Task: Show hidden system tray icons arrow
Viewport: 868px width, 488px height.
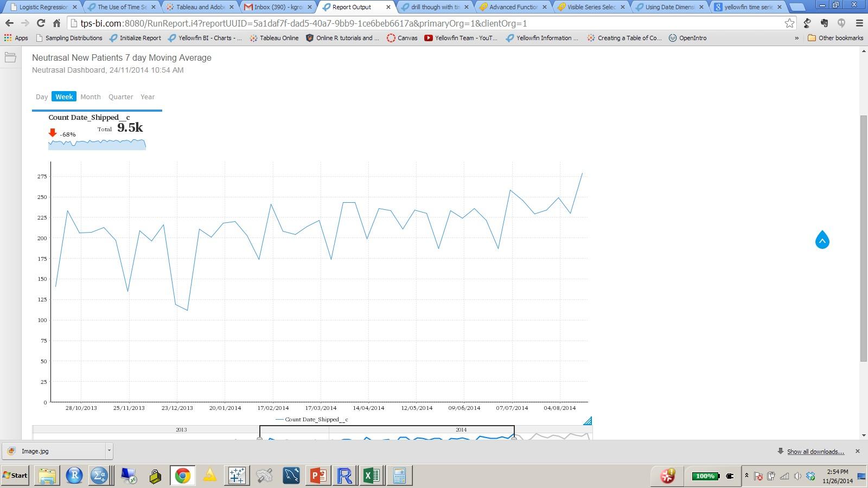Action: 746,476
